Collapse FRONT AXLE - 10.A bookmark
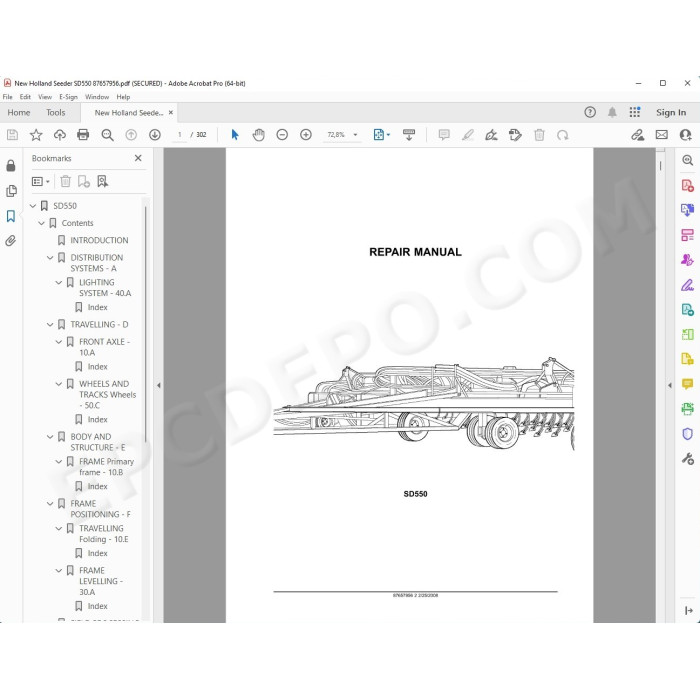 coord(58,342)
